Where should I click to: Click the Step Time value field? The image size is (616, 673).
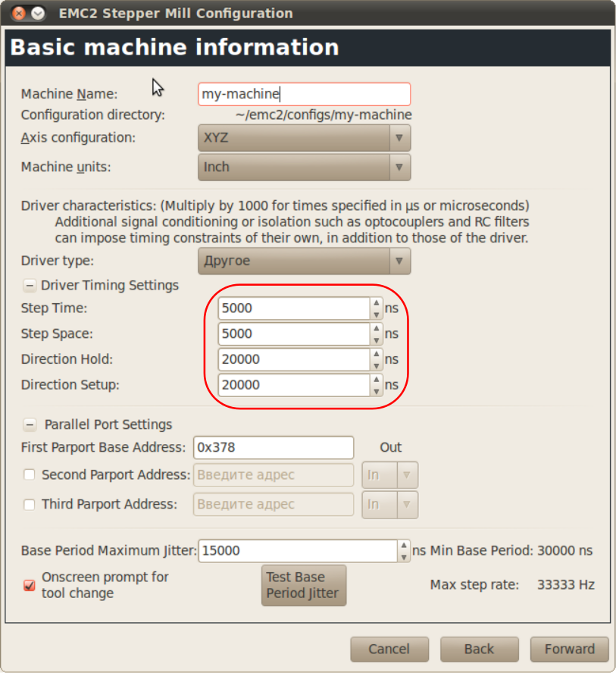click(x=294, y=308)
